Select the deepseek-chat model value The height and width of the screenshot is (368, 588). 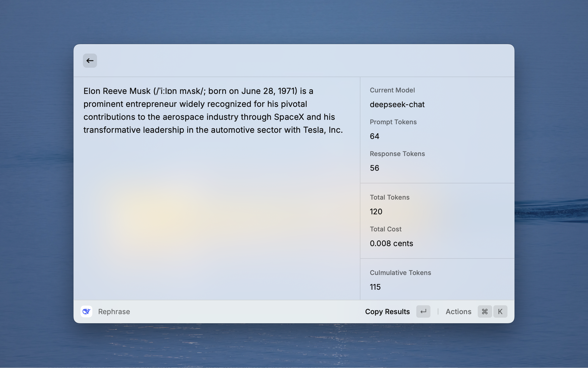[x=397, y=105]
